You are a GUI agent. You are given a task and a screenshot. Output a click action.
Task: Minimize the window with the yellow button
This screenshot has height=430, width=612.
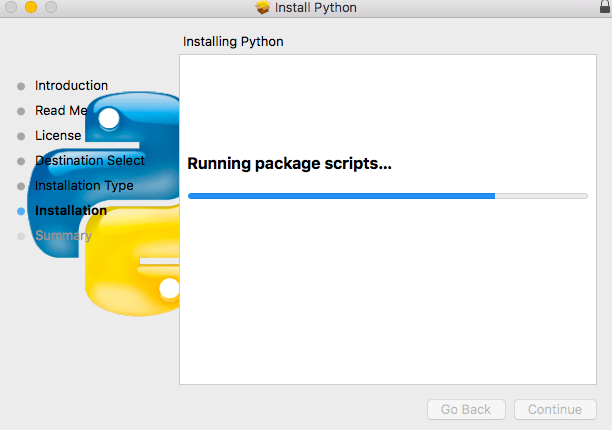(31, 8)
